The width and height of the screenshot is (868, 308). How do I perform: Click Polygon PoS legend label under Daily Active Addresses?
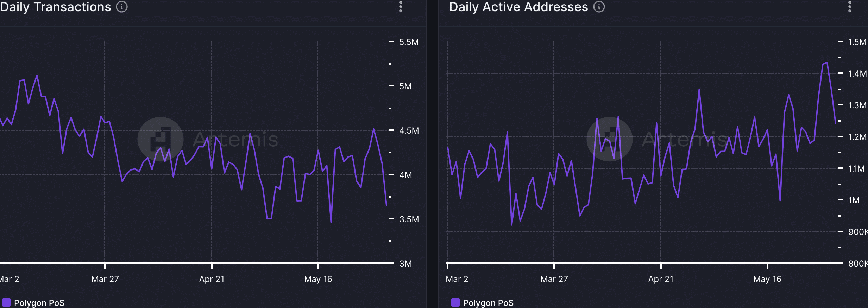tap(488, 303)
